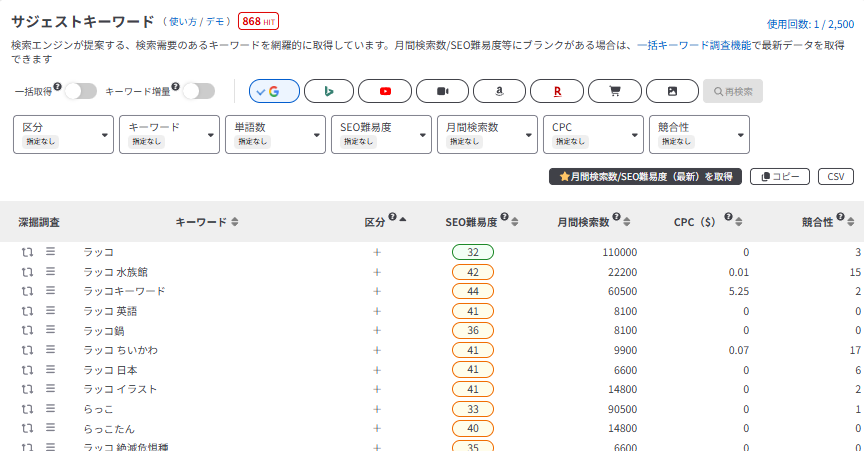The image size is (864, 451).
Task: Open the 一括キーワード調査機能 link
Action: (x=694, y=45)
